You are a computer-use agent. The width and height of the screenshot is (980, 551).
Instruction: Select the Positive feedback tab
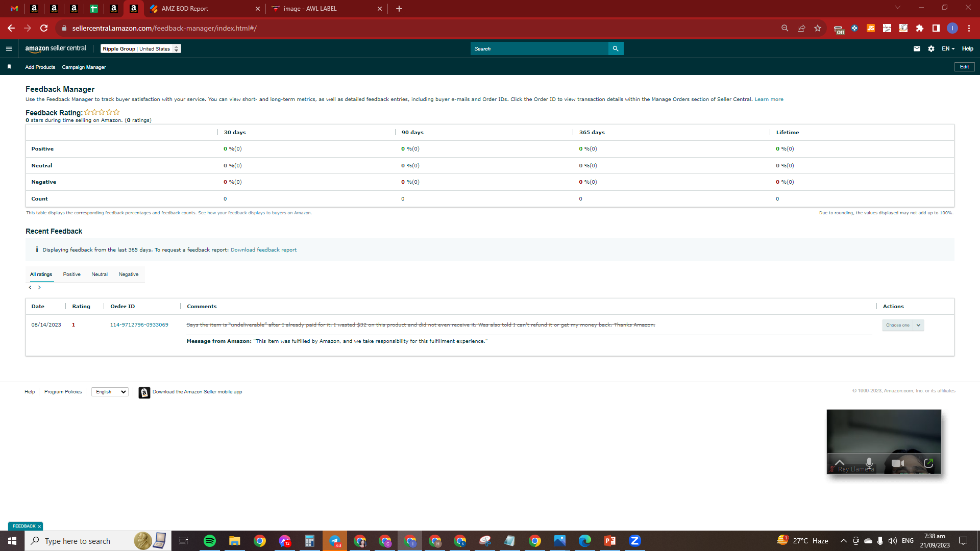(x=72, y=274)
